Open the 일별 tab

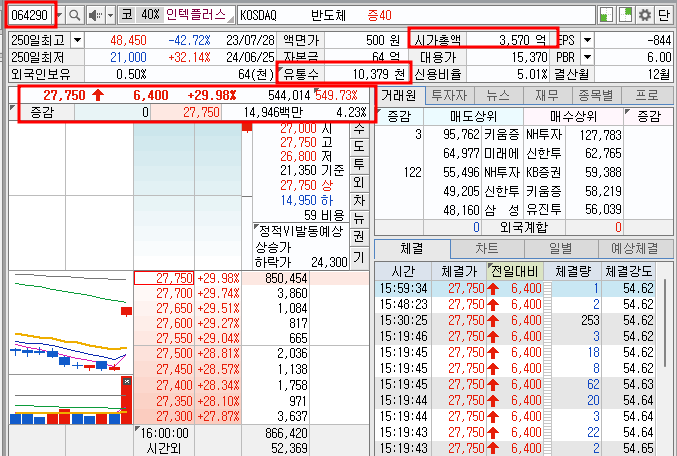(561, 248)
